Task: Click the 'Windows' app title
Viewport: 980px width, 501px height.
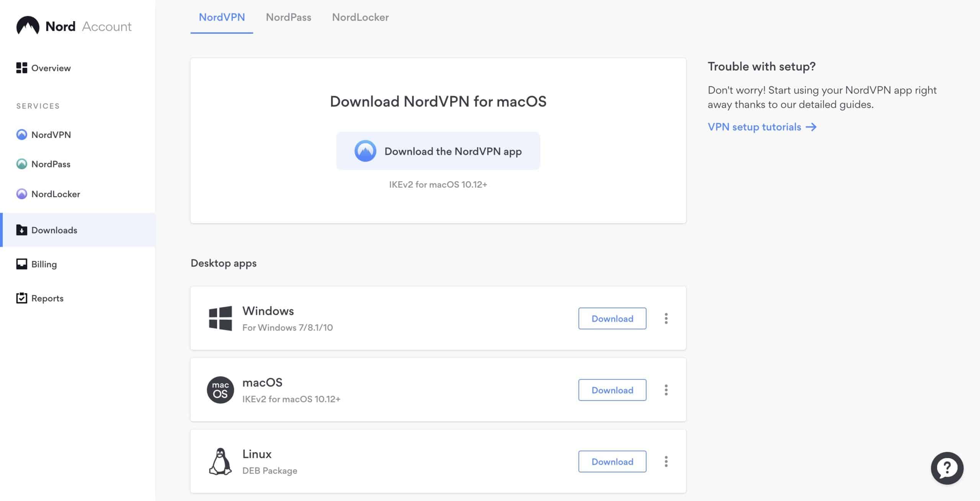Action: [268, 311]
